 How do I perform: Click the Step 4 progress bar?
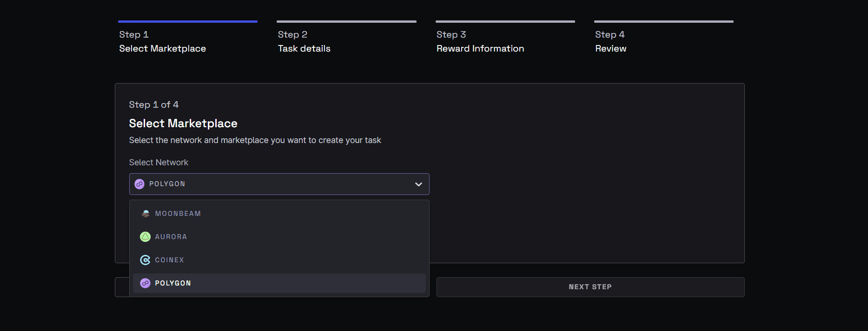pos(664,21)
